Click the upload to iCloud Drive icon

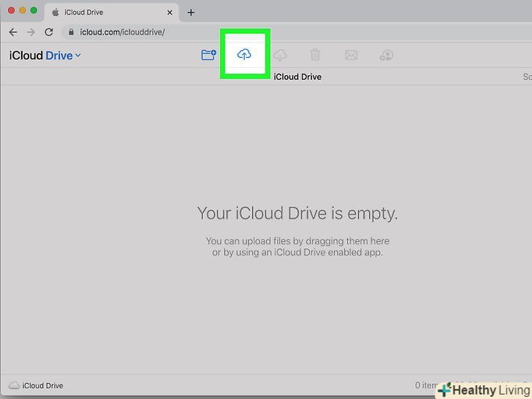click(x=245, y=55)
